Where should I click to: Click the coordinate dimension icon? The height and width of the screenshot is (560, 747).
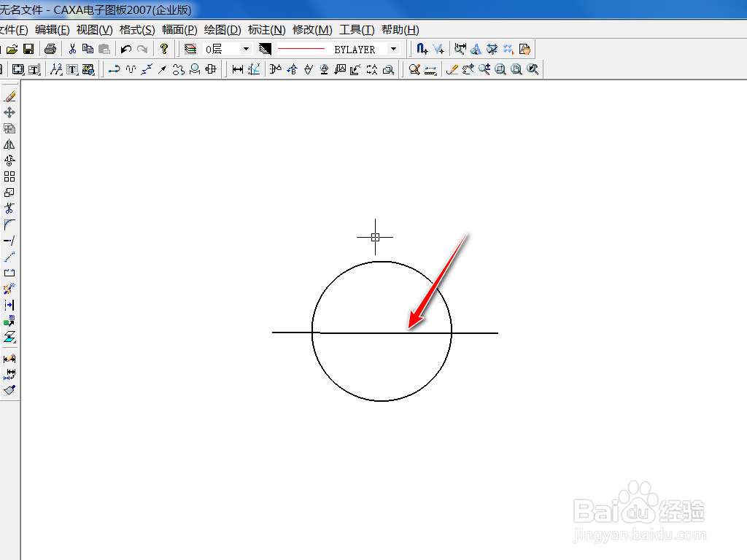pos(255,69)
